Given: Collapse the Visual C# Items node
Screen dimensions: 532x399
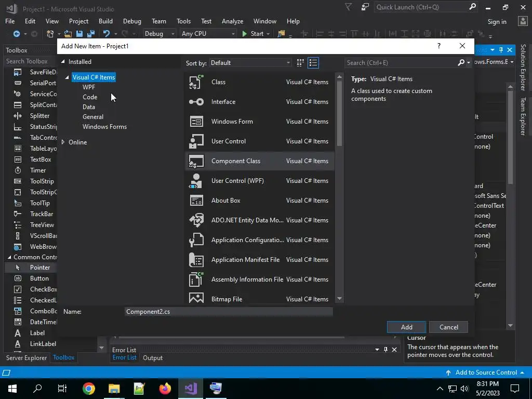Looking at the screenshot, I should point(67,77).
